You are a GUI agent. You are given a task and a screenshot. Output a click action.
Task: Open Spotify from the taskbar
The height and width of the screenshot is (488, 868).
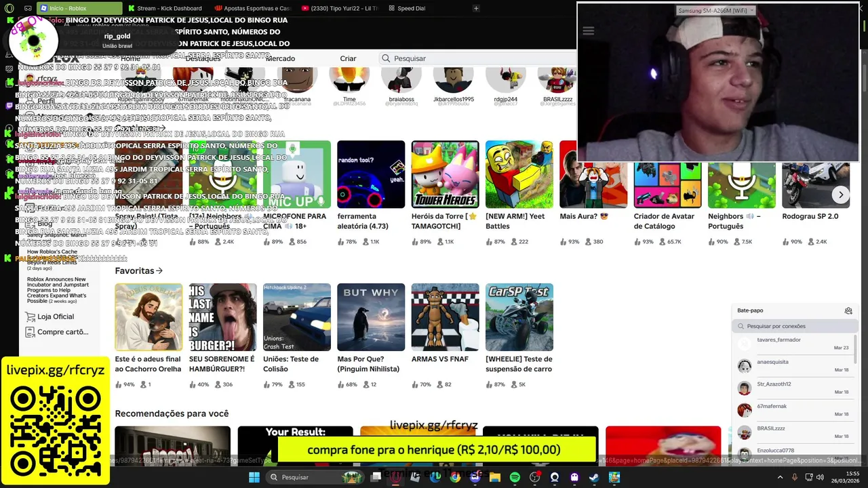(x=515, y=477)
